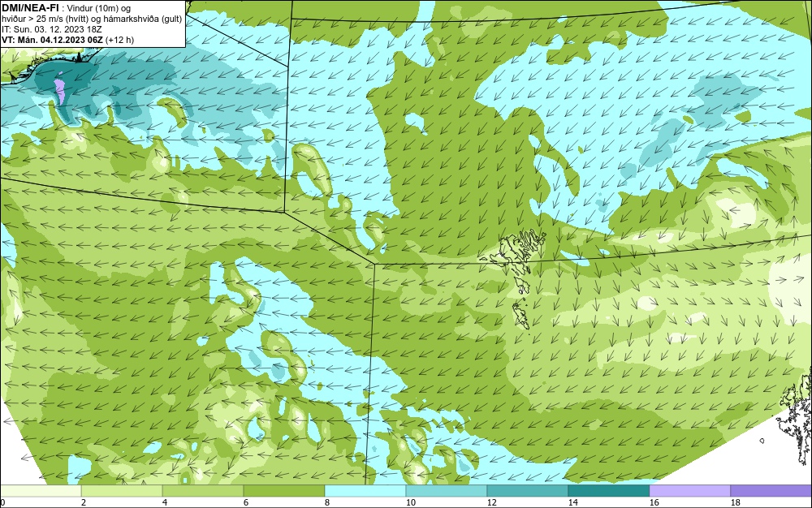Click the legend scale number 14
The width and height of the screenshot is (812, 508).
tap(572, 502)
